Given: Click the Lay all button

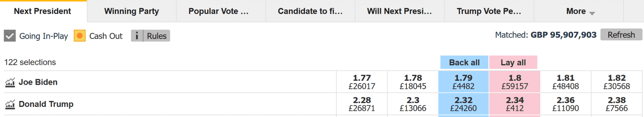Looking at the screenshot, I should coord(513,62).
